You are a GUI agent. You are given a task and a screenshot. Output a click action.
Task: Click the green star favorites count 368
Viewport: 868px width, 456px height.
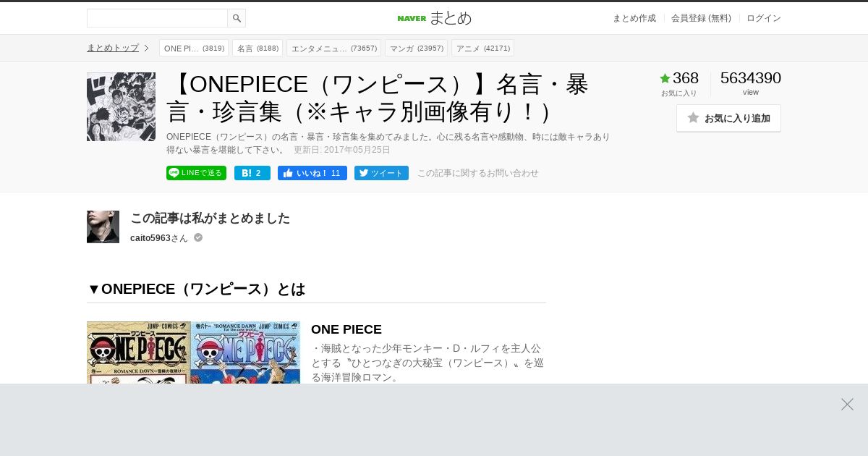[679, 78]
